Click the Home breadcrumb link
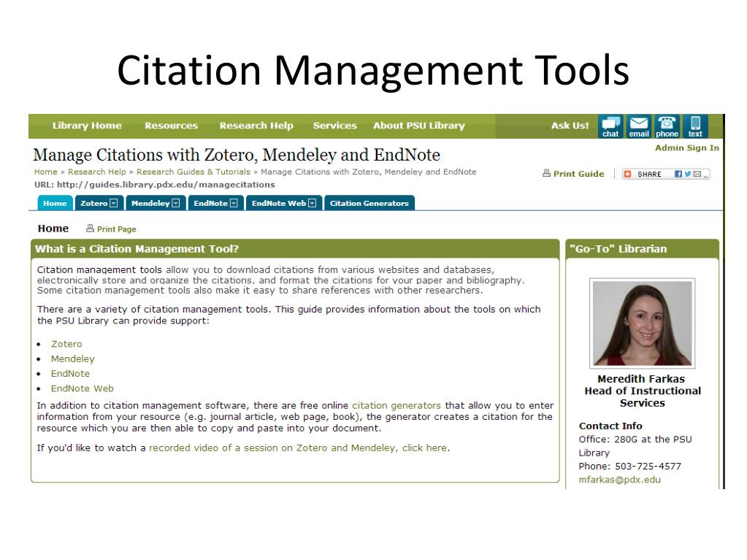747x560 pixels. (46, 172)
